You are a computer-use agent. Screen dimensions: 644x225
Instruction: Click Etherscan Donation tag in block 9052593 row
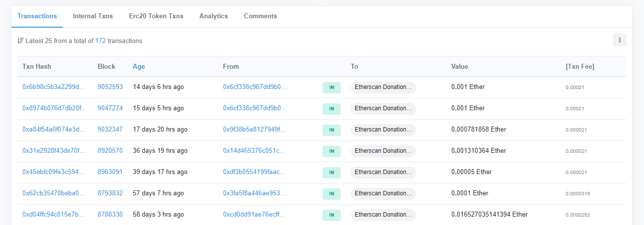(383, 87)
